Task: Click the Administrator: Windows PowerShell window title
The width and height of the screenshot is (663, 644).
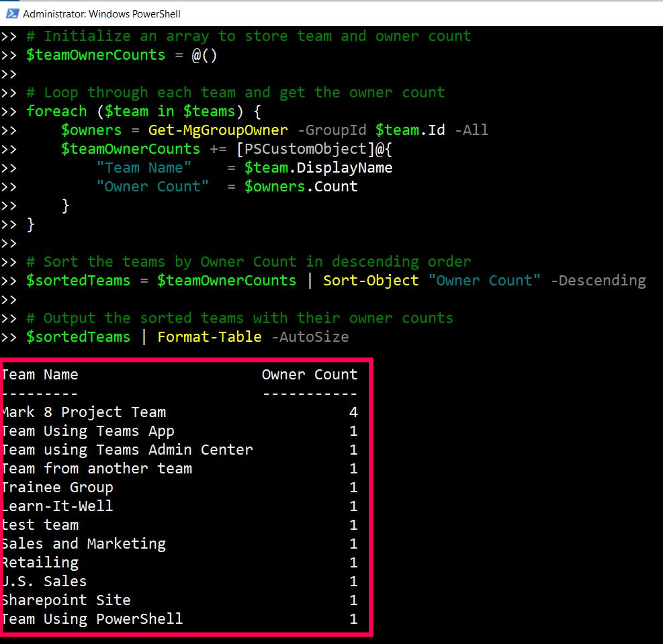Action: [x=101, y=13]
